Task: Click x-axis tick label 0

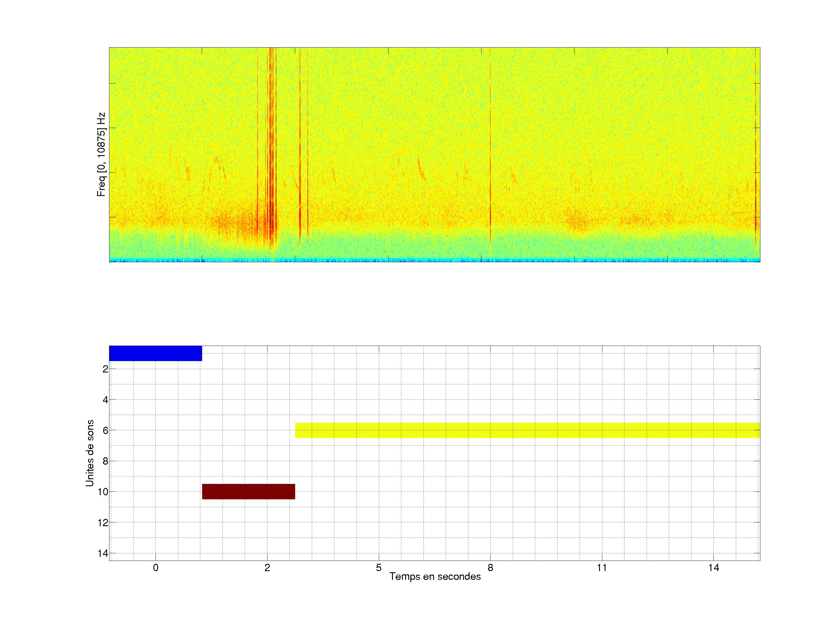Action: point(156,568)
